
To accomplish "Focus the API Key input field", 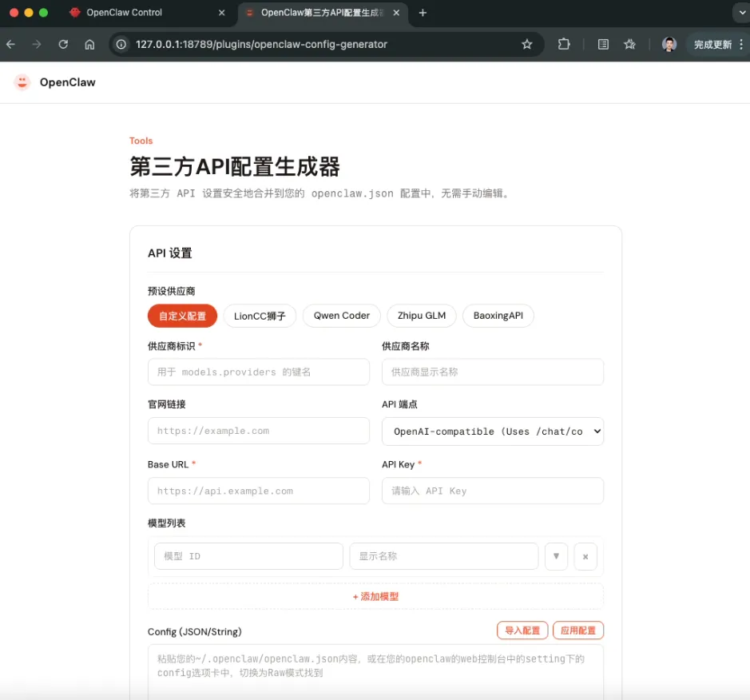I will click(x=492, y=491).
